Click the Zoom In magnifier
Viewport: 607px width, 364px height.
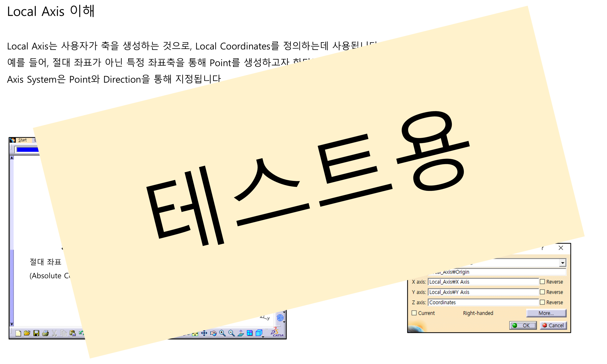coord(222,333)
